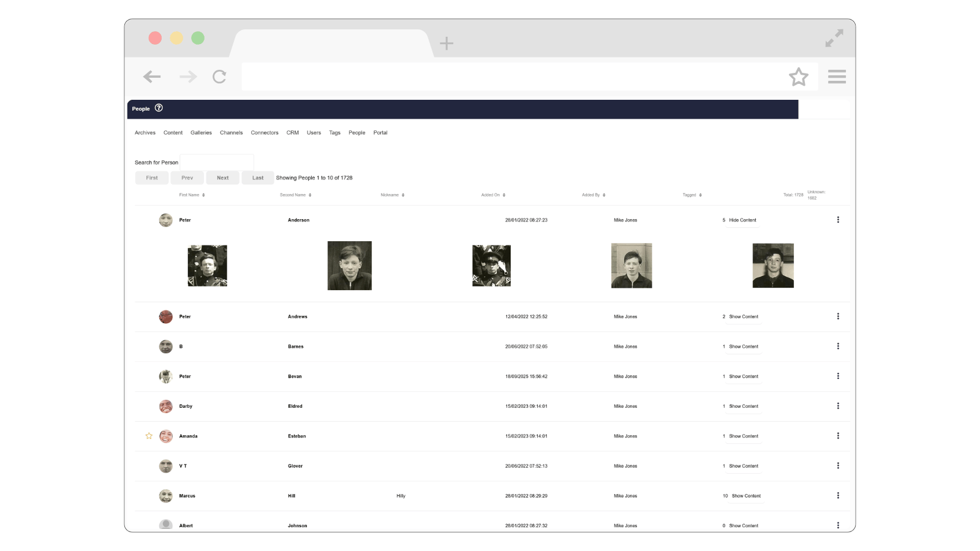980x551 pixels.
Task: Click the bookmark star in the address bar
Action: pyautogui.click(x=799, y=77)
